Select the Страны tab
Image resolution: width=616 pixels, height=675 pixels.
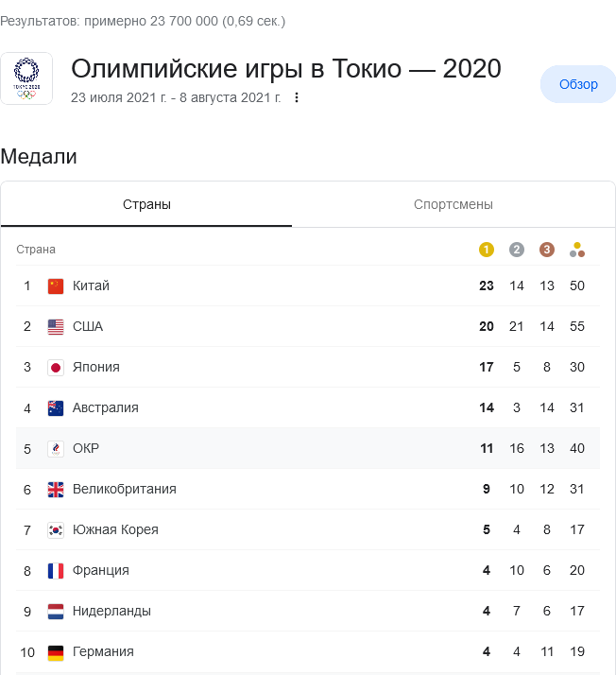tap(146, 204)
